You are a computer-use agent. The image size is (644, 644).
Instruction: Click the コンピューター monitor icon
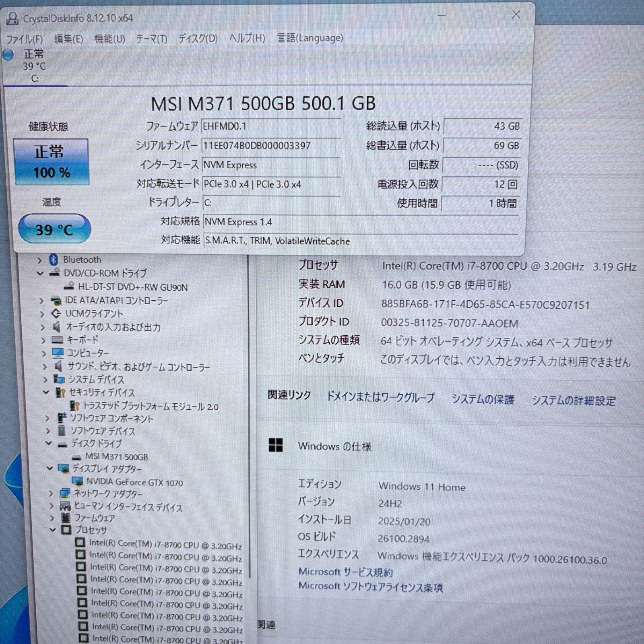[x=58, y=353]
